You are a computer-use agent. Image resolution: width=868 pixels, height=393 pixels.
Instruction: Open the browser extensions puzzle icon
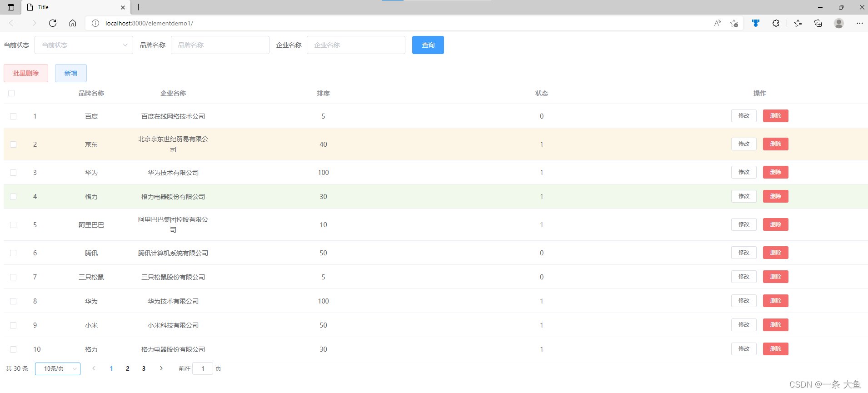(x=776, y=23)
